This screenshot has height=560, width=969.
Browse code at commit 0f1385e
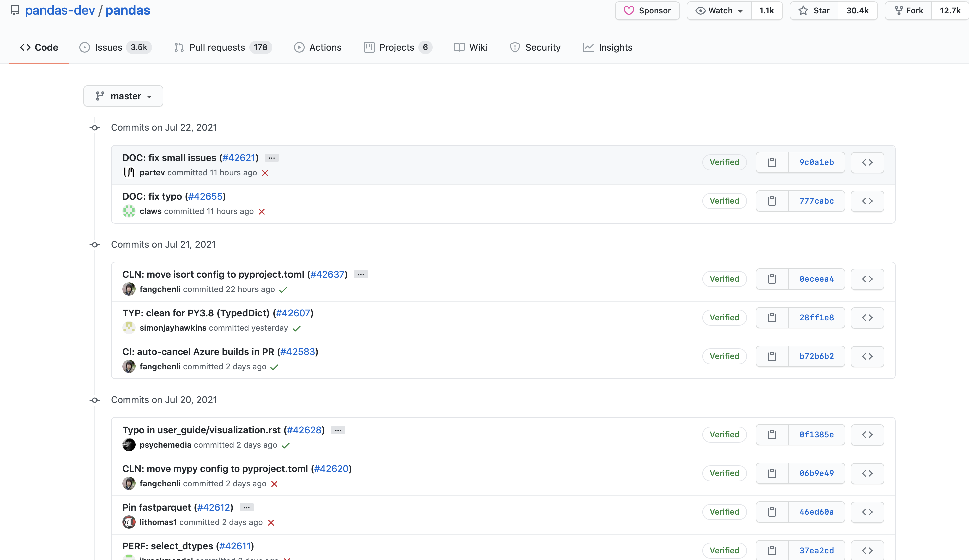[x=867, y=434]
